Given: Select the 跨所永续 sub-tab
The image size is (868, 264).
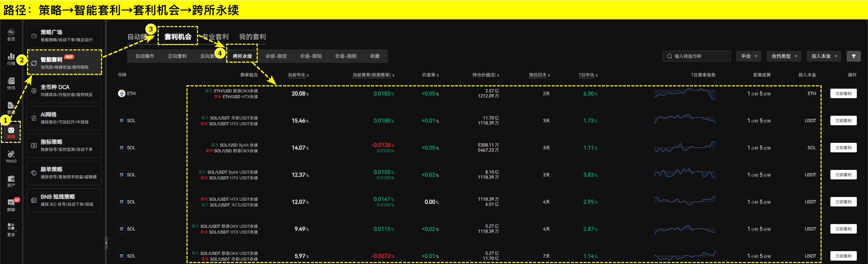Looking at the screenshot, I should click(x=242, y=56).
